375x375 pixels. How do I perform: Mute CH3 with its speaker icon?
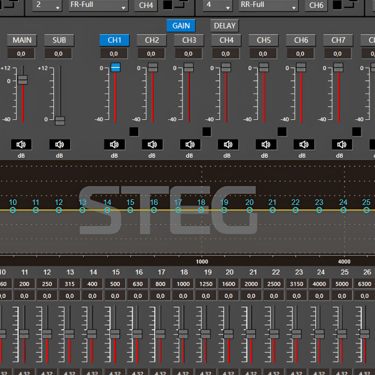[x=190, y=144]
